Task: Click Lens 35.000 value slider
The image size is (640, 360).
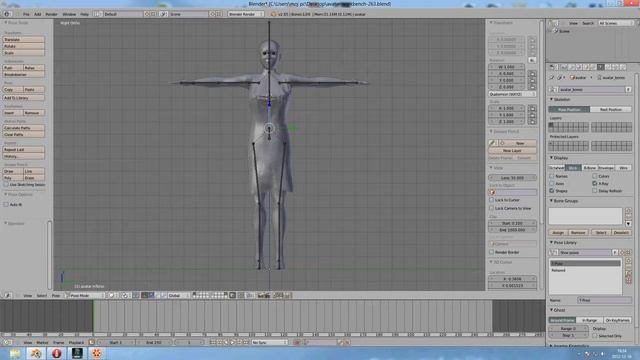Action: [x=512, y=178]
